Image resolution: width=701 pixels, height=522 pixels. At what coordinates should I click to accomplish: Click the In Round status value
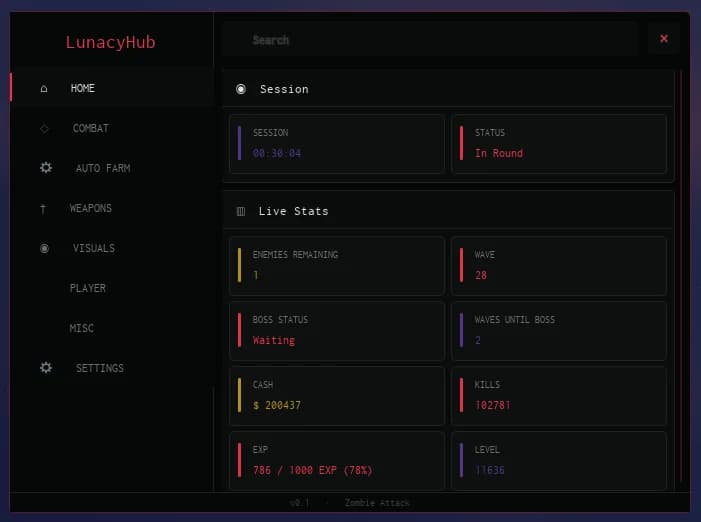point(498,153)
